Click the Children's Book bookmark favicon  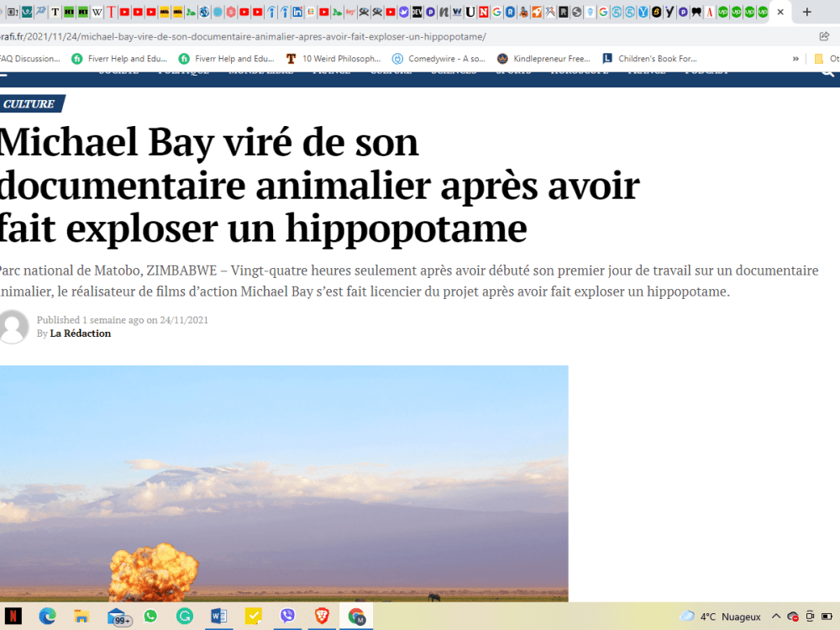(x=607, y=59)
